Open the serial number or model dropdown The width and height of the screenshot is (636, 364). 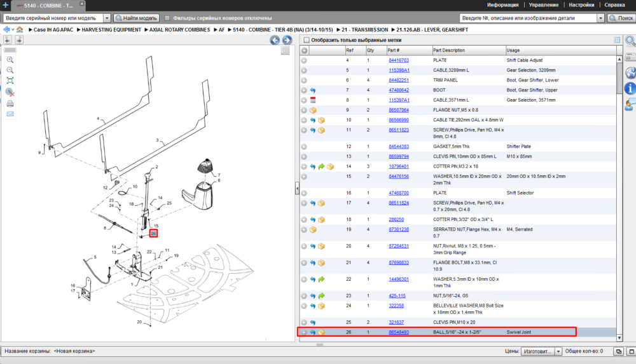pos(107,18)
